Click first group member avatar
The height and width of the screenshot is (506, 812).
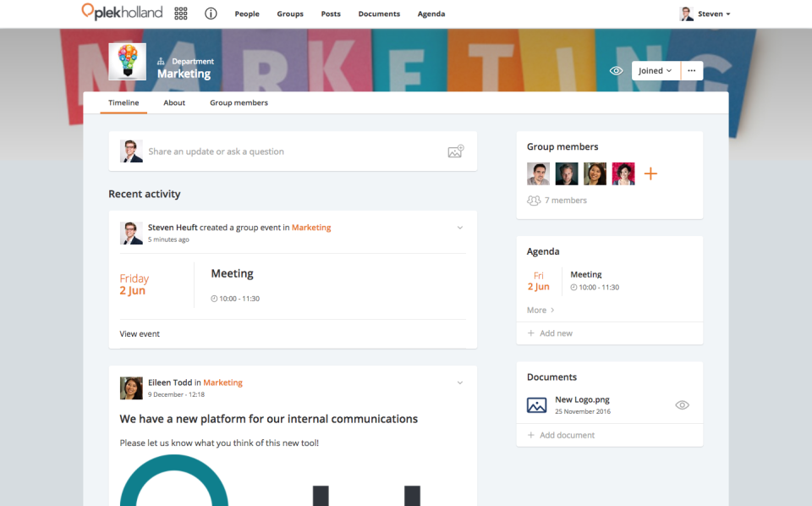coord(539,174)
